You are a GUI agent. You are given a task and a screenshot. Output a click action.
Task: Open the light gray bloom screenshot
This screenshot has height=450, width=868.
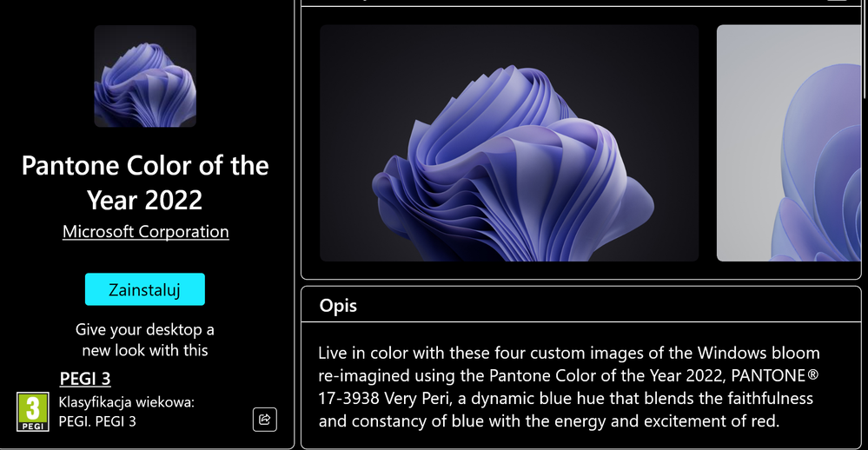[789, 142]
